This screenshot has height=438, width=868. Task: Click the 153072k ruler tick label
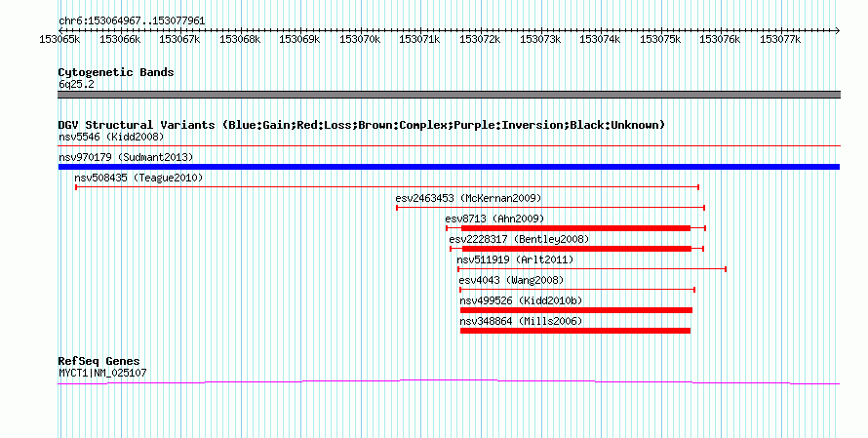(x=480, y=40)
